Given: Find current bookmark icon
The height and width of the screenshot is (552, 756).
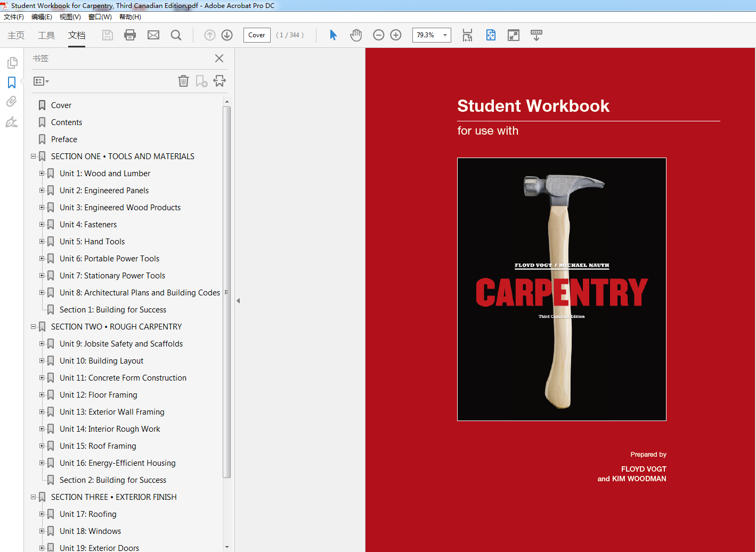Looking at the screenshot, I should 220,81.
